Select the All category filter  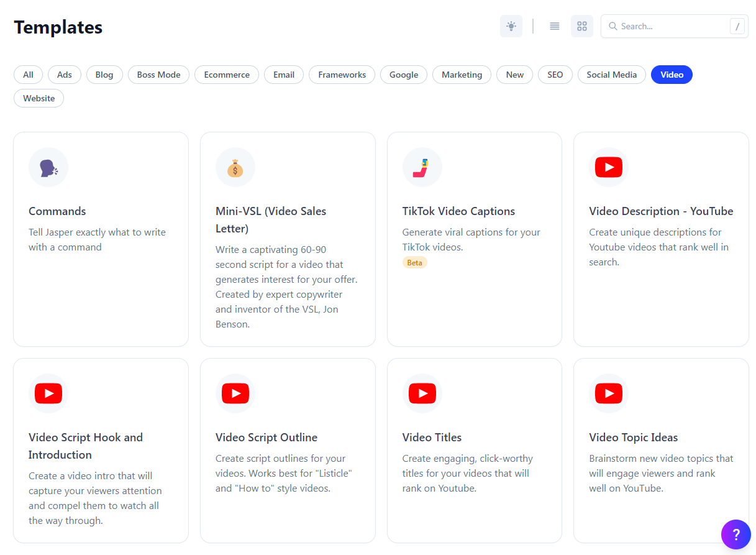pyautogui.click(x=28, y=75)
